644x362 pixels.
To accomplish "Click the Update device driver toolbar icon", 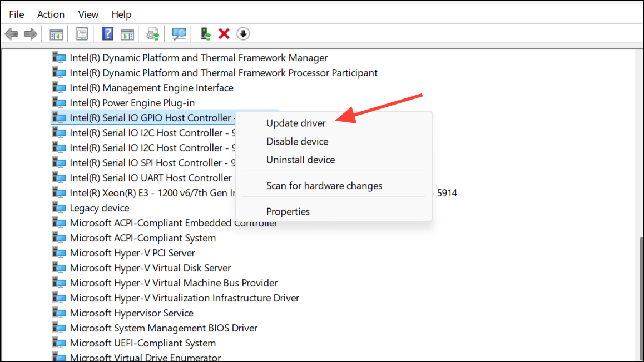I will coord(153,34).
